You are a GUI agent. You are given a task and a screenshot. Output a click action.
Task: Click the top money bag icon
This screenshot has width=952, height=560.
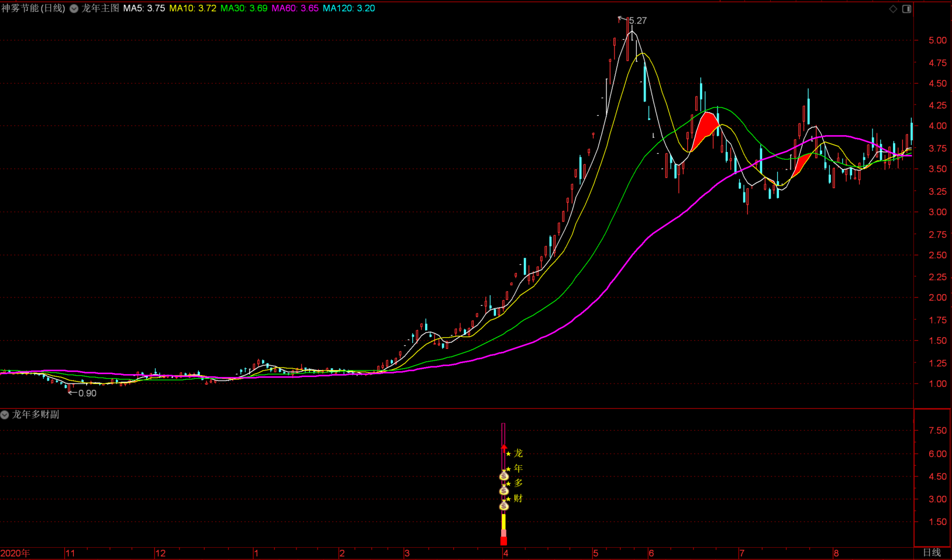(503, 476)
